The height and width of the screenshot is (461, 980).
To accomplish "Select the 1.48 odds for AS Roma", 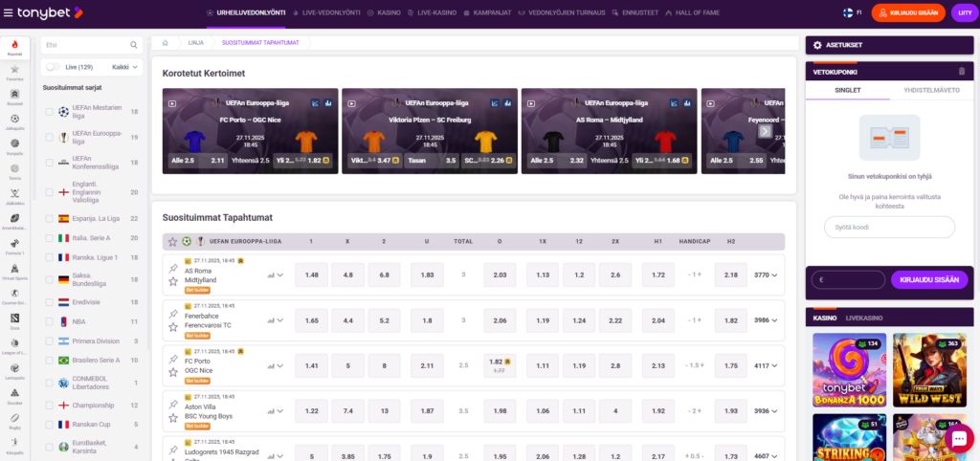I will pos(312,274).
